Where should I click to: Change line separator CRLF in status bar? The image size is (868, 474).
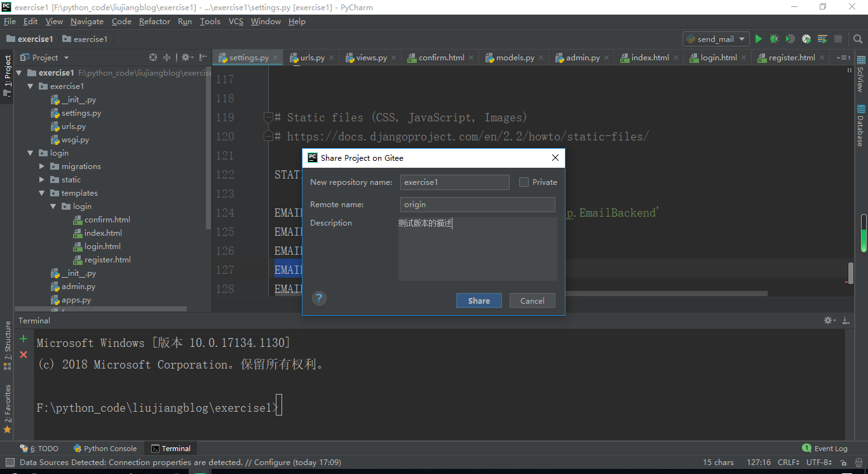[x=789, y=463]
